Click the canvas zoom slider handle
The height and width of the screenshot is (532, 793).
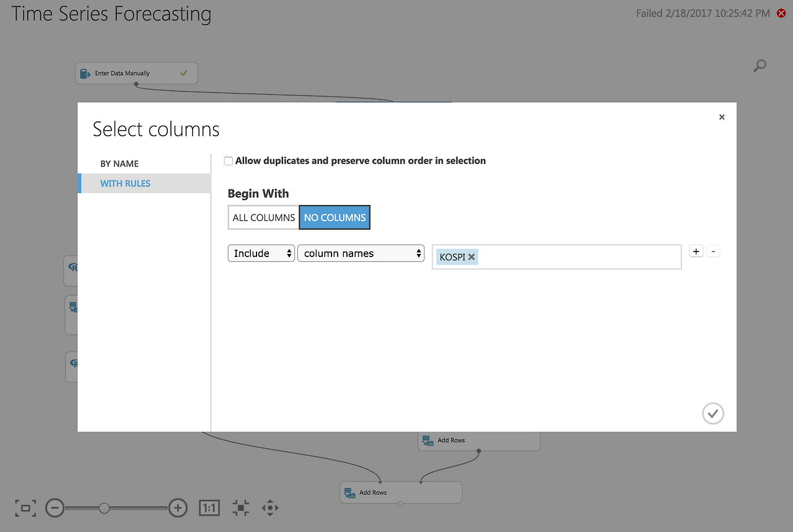pyautogui.click(x=104, y=508)
